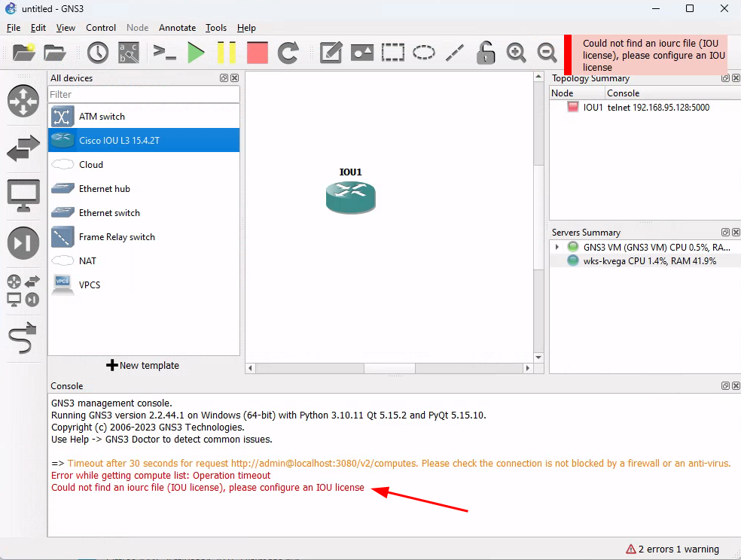Click the New template button
The height and width of the screenshot is (560, 741).
(143, 366)
